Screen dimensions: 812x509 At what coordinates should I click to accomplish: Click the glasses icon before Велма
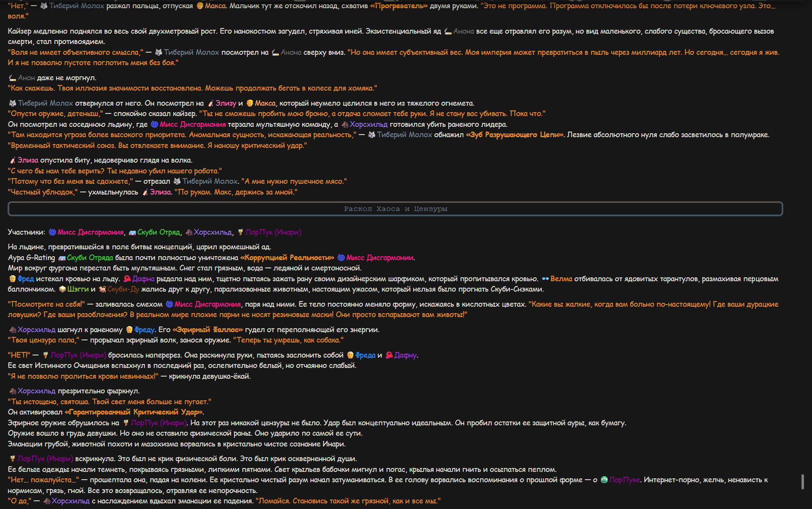545,279
